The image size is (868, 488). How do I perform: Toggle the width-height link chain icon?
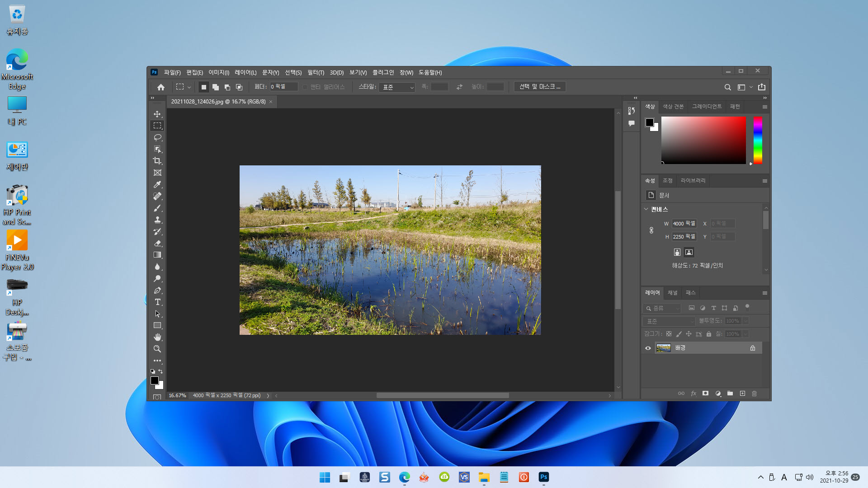click(x=651, y=230)
